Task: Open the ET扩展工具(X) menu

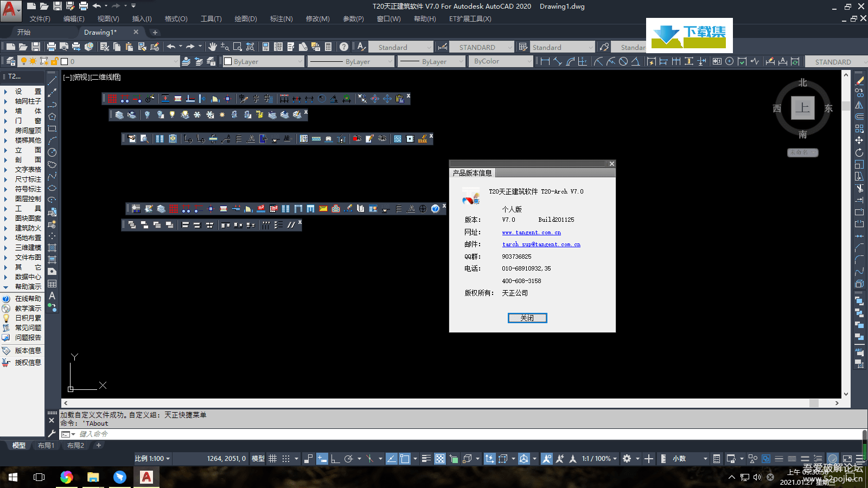Action: (470, 19)
